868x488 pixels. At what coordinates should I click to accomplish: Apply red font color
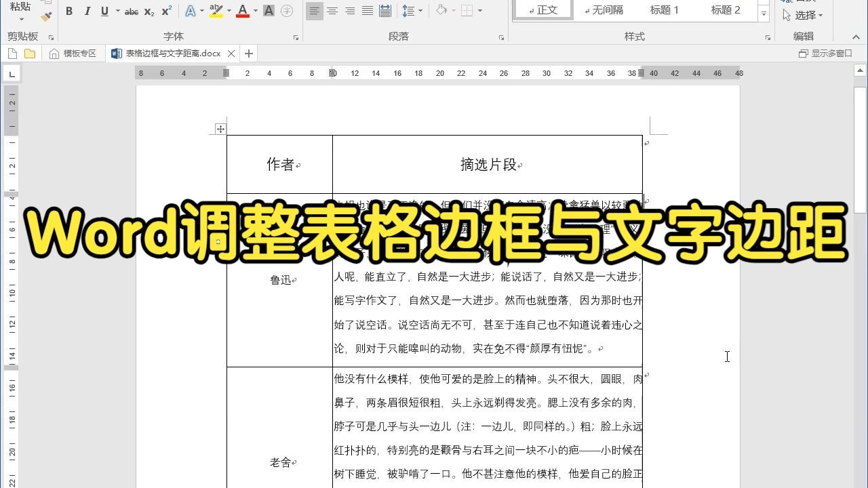point(242,11)
